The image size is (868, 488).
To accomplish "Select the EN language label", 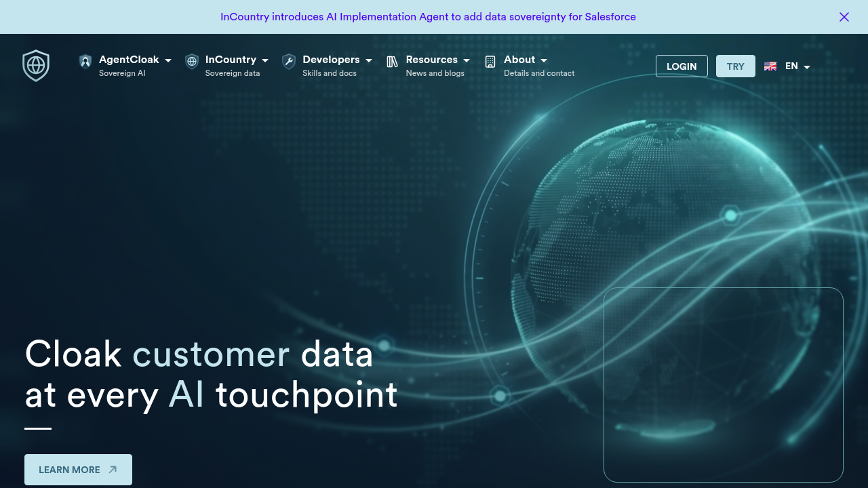I will point(791,66).
